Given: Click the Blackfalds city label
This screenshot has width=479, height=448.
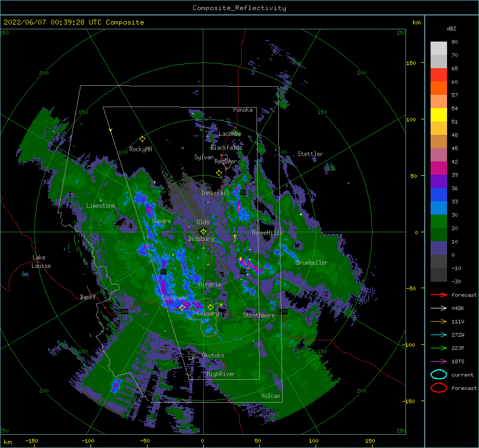Looking at the screenshot, I should tap(226, 148).
